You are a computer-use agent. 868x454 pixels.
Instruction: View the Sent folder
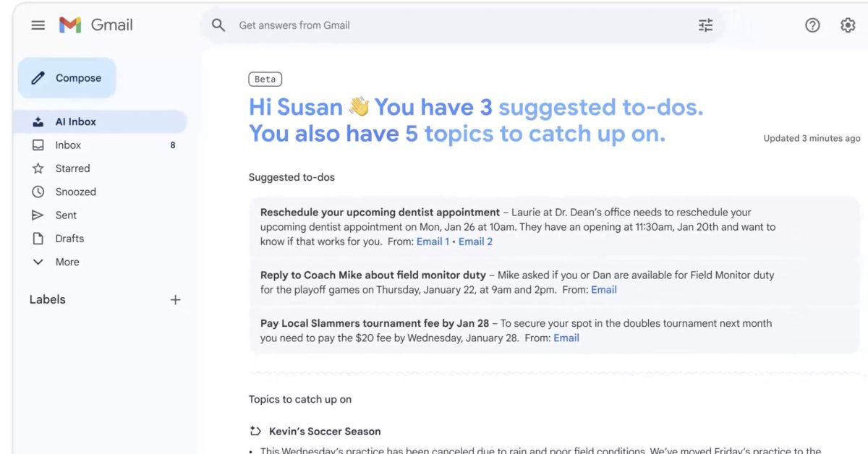66,215
